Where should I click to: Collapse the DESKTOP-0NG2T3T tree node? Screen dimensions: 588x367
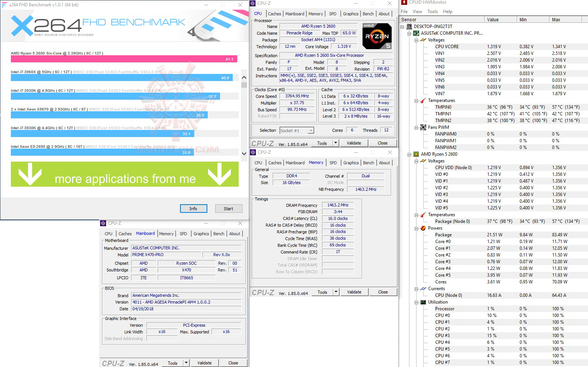402,27
